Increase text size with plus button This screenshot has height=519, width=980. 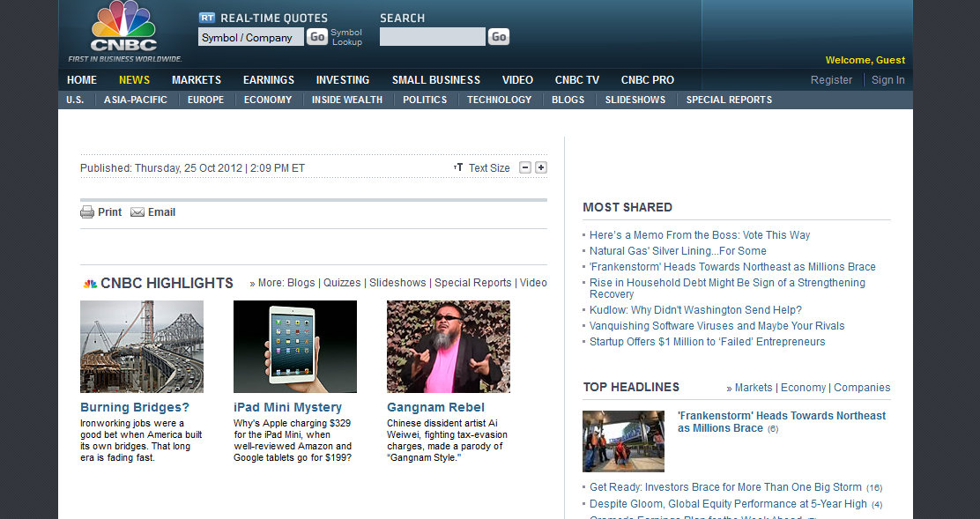pos(541,167)
